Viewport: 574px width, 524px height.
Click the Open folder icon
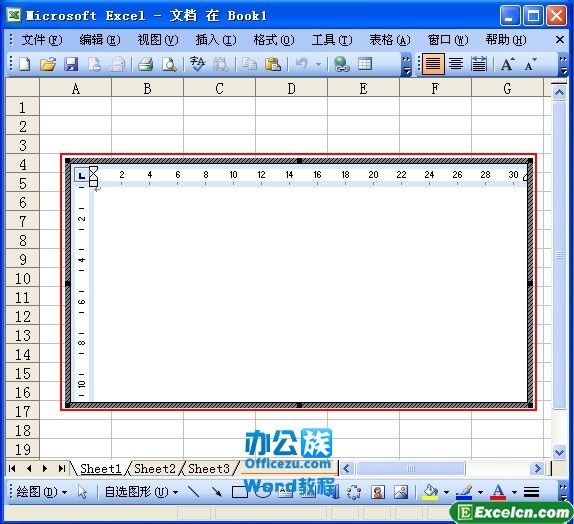48,64
